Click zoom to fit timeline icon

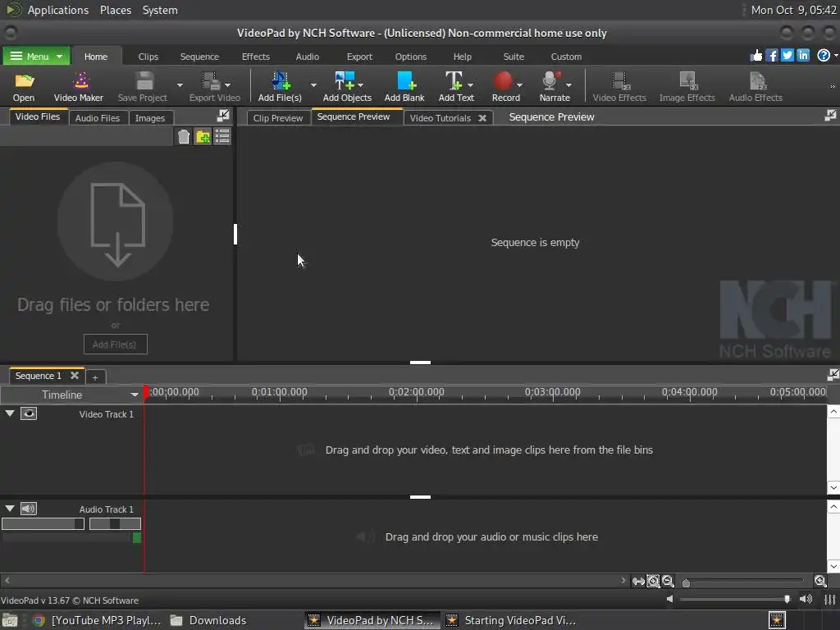pyautogui.click(x=653, y=582)
